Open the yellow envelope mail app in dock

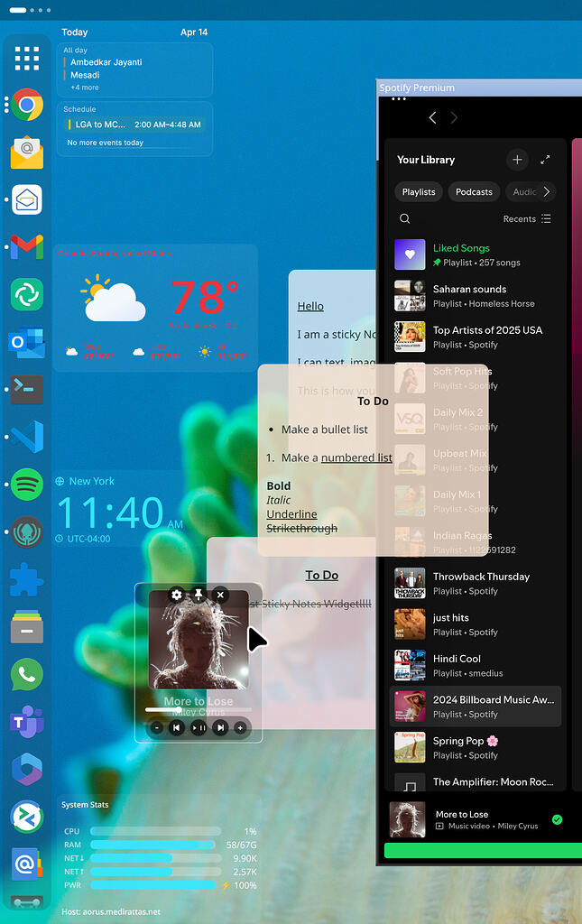coord(27,152)
